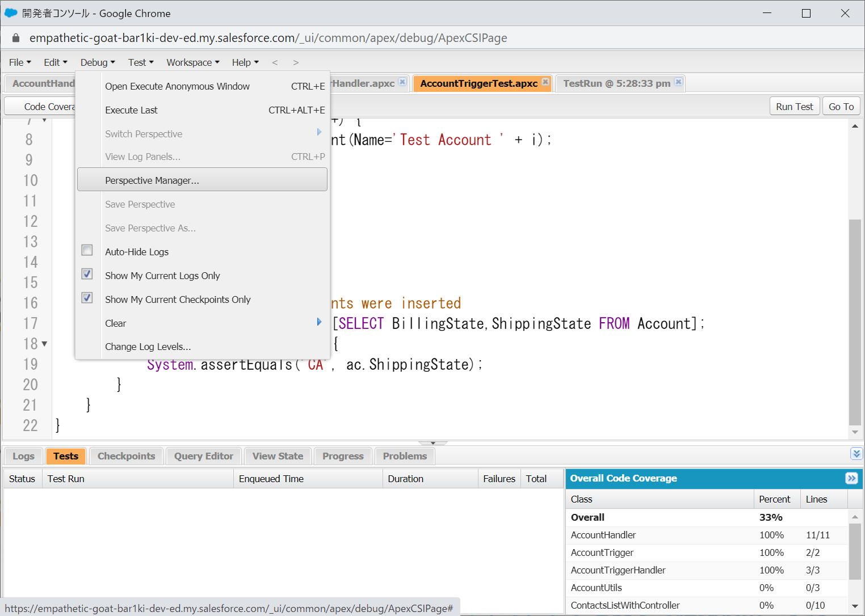This screenshot has height=616, width=865.
Task: Fold code at line 18 arrow
Action: (44, 344)
